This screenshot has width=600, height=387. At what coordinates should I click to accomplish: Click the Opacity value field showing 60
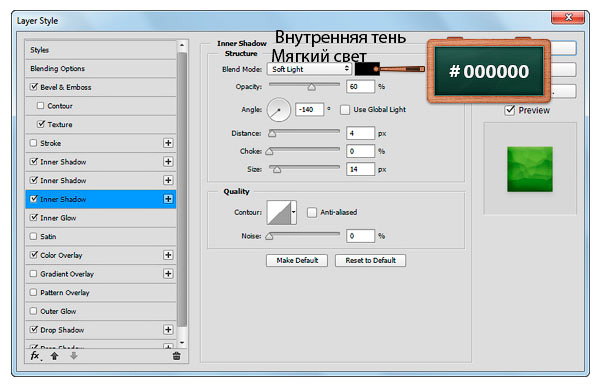(x=360, y=87)
